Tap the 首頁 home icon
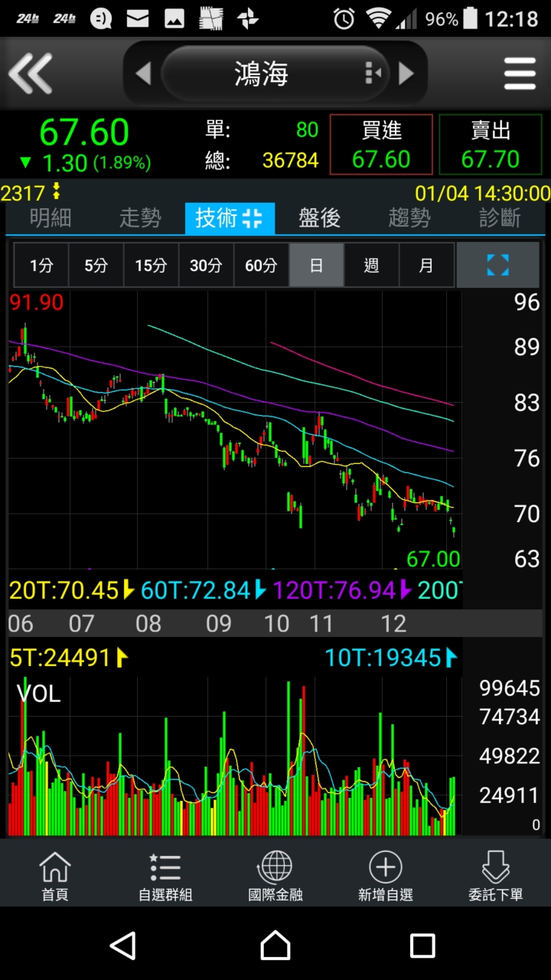Screen dimensions: 551x980 (55, 875)
